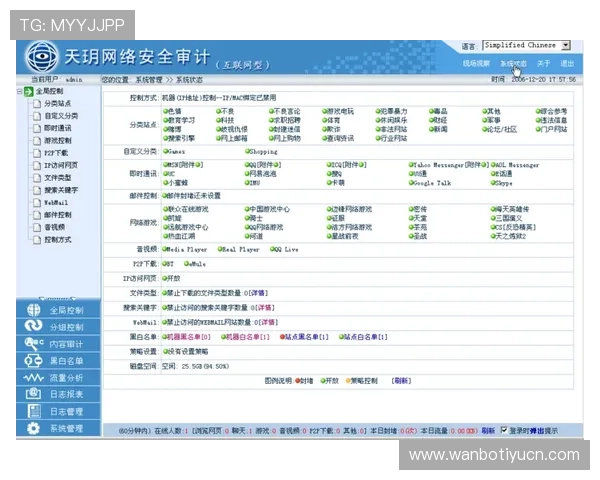Click the page icon next to 文件类型
600x480 pixels.
click(x=37, y=178)
